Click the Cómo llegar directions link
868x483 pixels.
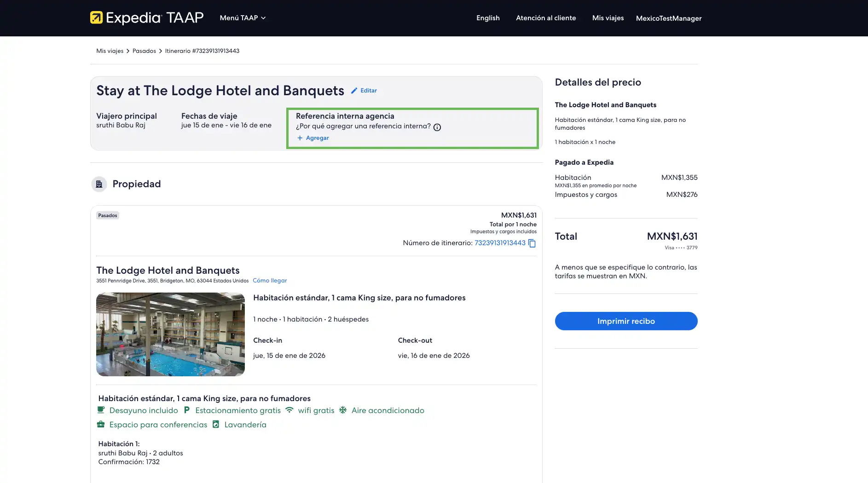(270, 281)
